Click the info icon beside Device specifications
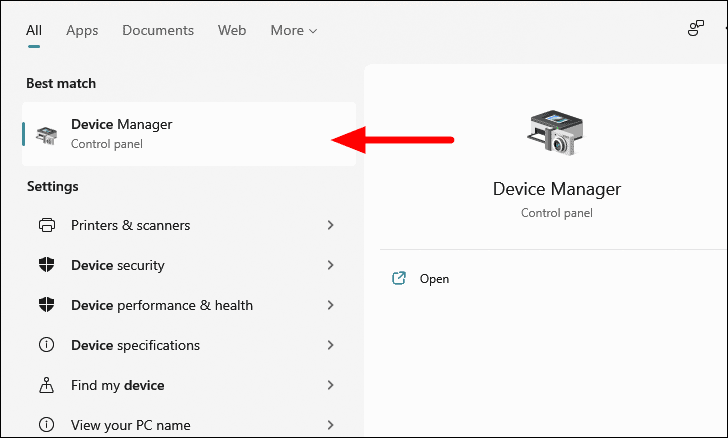The width and height of the screenshot is (728, 438). [46, 345]
